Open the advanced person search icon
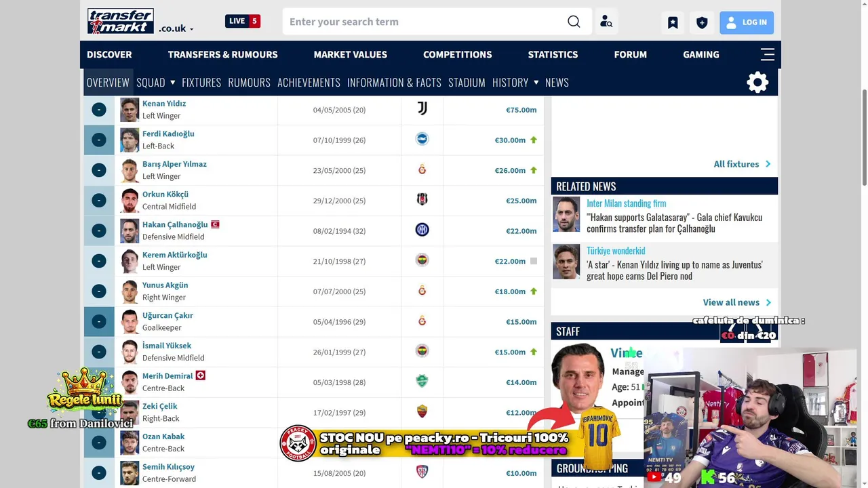 pyautogui.click(x=606, y=22)
